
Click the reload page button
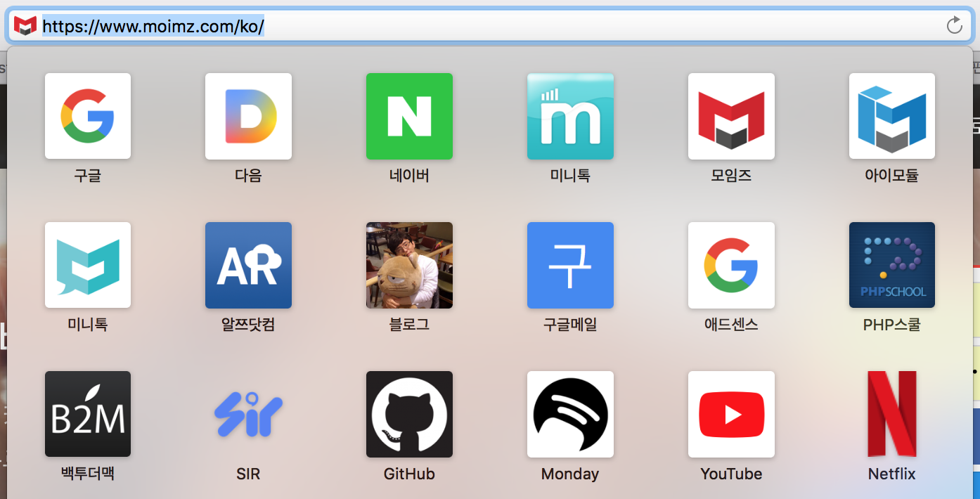954,26
